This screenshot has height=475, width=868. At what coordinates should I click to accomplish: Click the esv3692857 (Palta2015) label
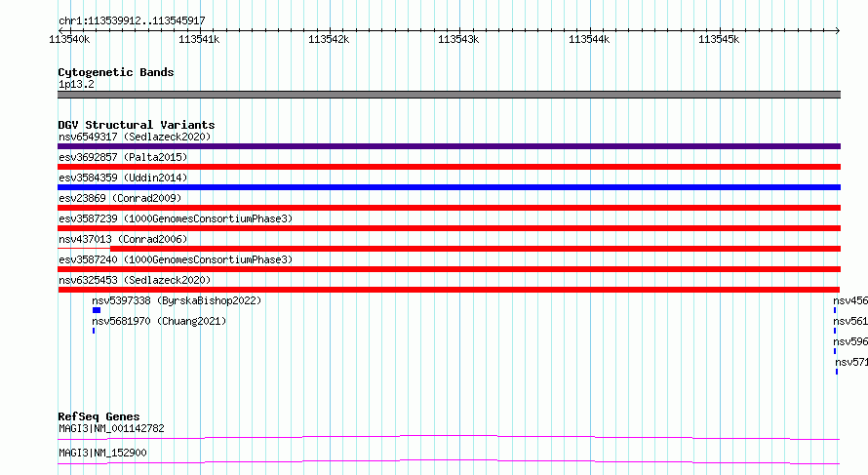click(123, 157)
